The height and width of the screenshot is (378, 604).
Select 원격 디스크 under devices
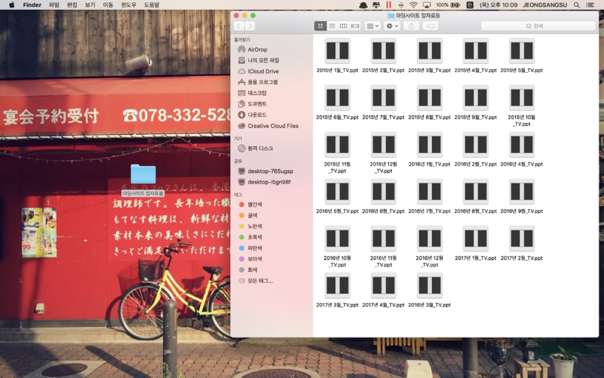tap(255, 148)
